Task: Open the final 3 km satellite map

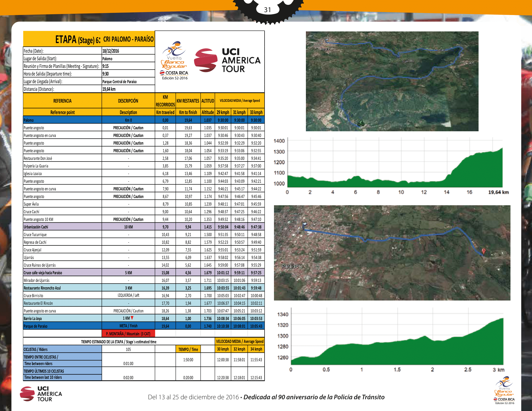Action: pyautogui.click(x=392, y=253)
